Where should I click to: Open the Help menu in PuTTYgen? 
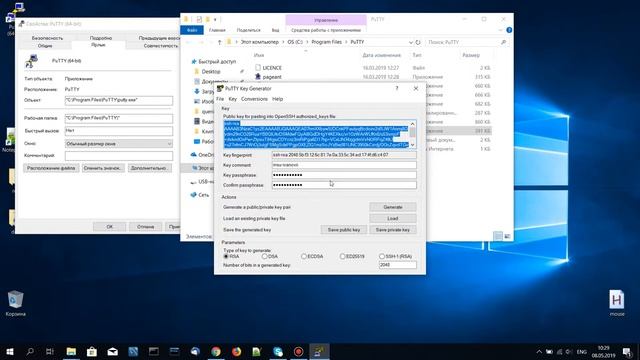click(x=278, y=99)
